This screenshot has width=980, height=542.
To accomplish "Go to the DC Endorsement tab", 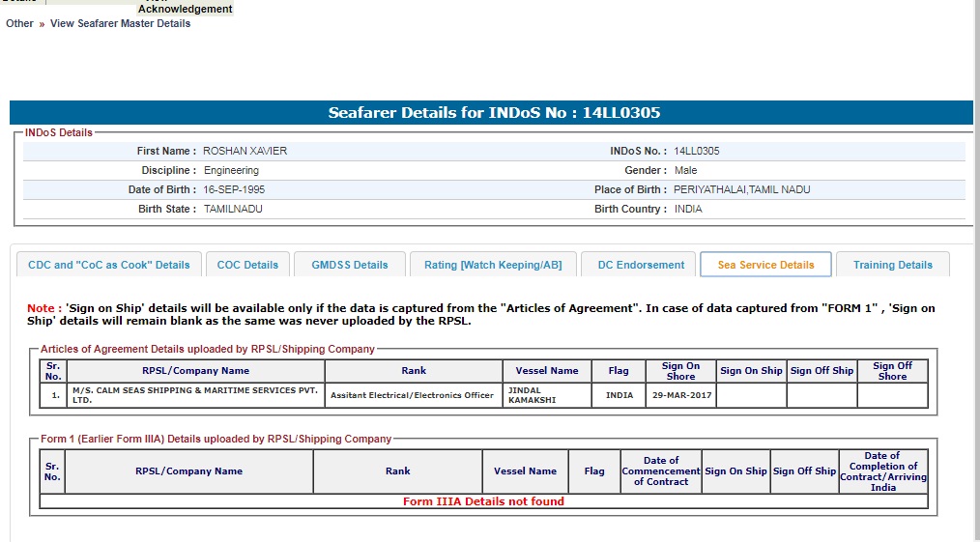I will (x=641, y=265).
